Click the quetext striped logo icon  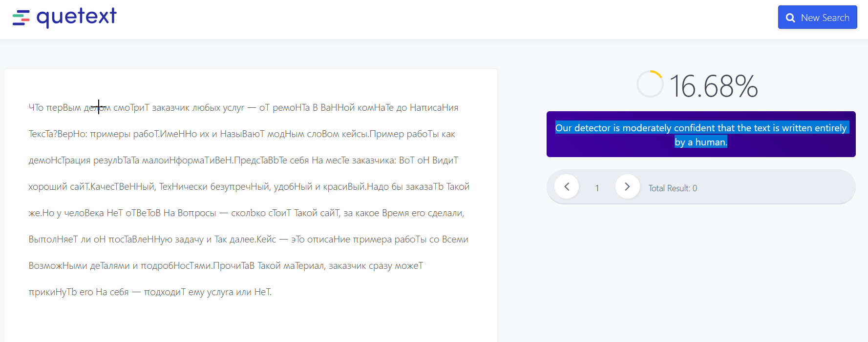coord(21,18)
